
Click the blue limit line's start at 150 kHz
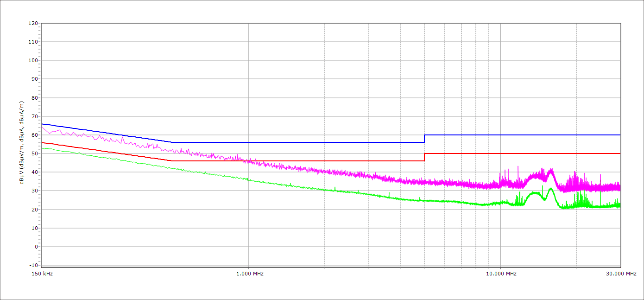click(x=42, y=124)
